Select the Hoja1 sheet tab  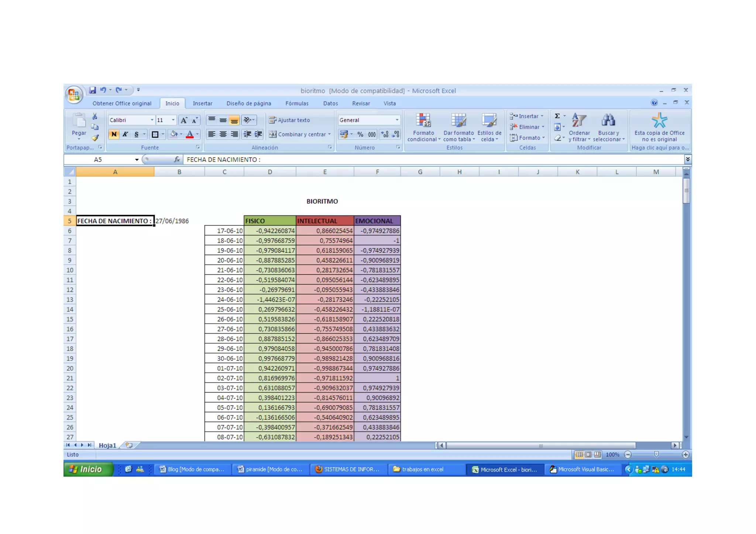pyautogui.click(x=107, y=445)
